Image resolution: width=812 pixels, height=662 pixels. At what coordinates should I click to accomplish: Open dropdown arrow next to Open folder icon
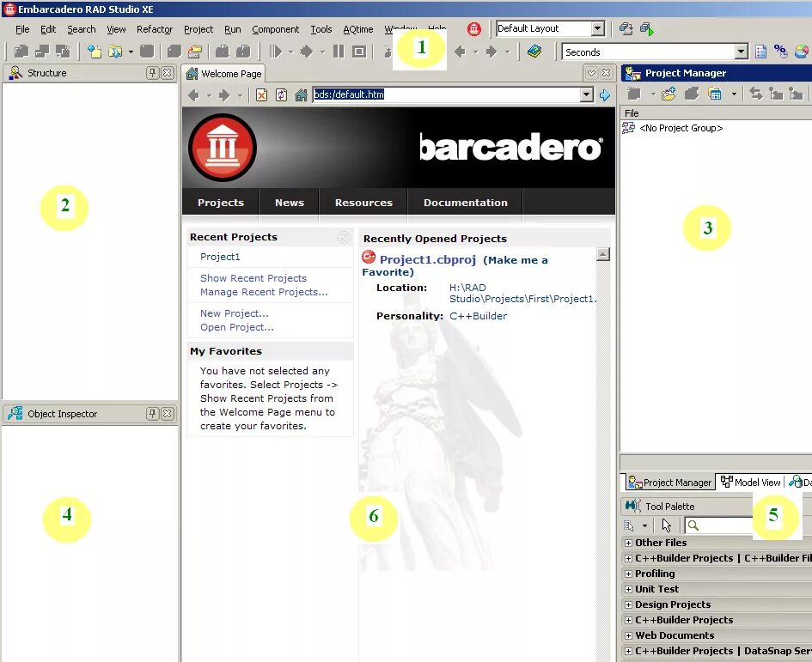coord(131,52)
